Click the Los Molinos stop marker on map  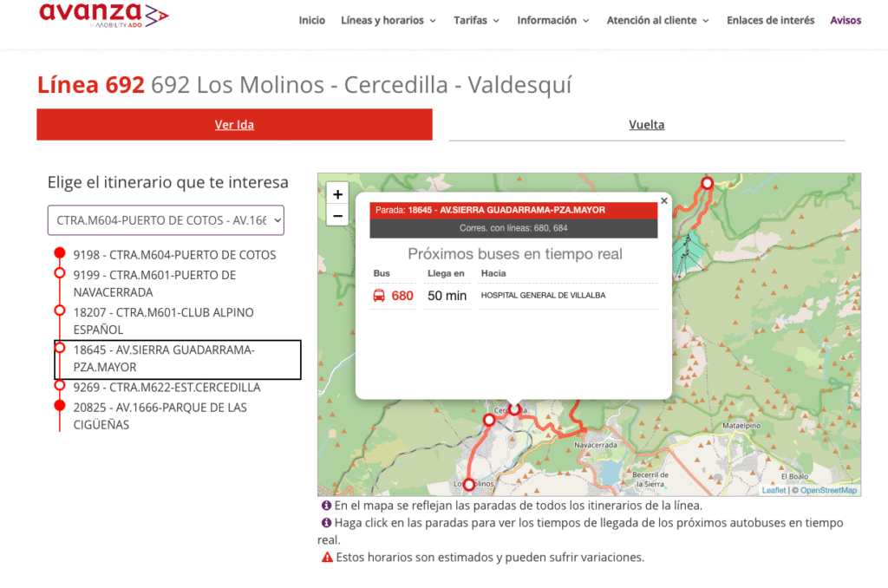pos(469,484)
